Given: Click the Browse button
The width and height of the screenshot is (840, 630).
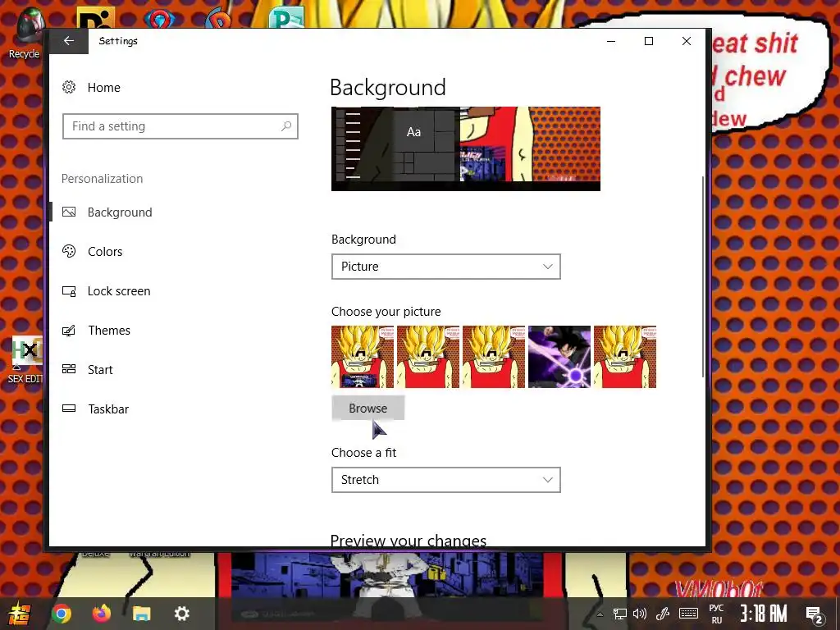Looking at the screenshot, I should [368, 409].
